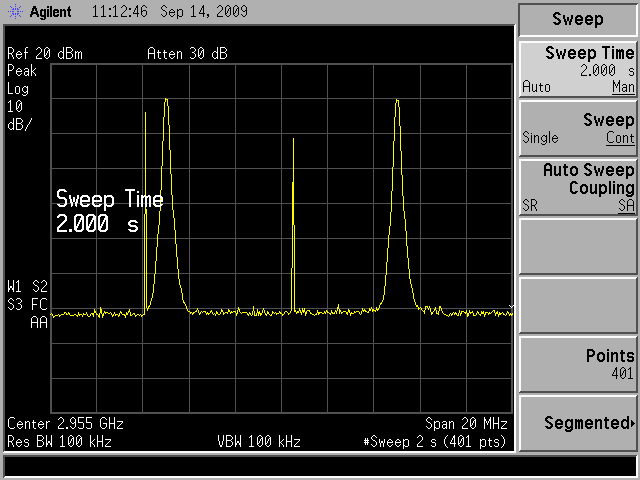Open the Segmented submenu
Screen dimensions: 640x480
click(578, 423)
